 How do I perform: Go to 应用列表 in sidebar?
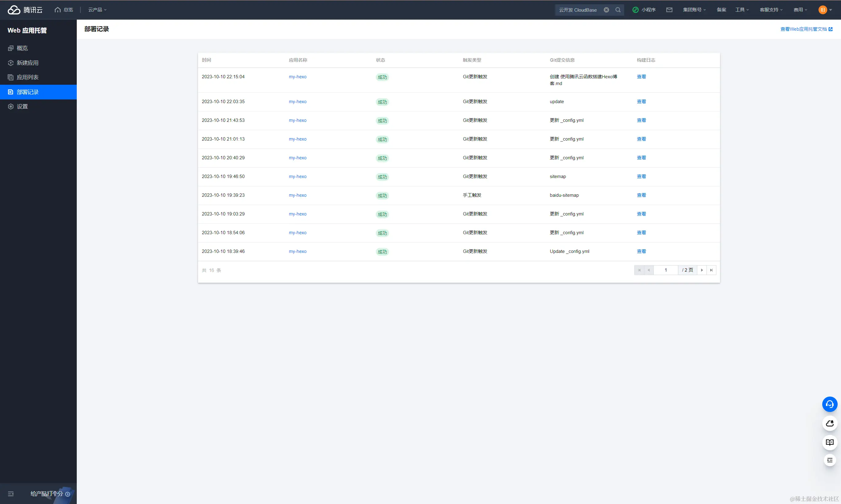28,77
